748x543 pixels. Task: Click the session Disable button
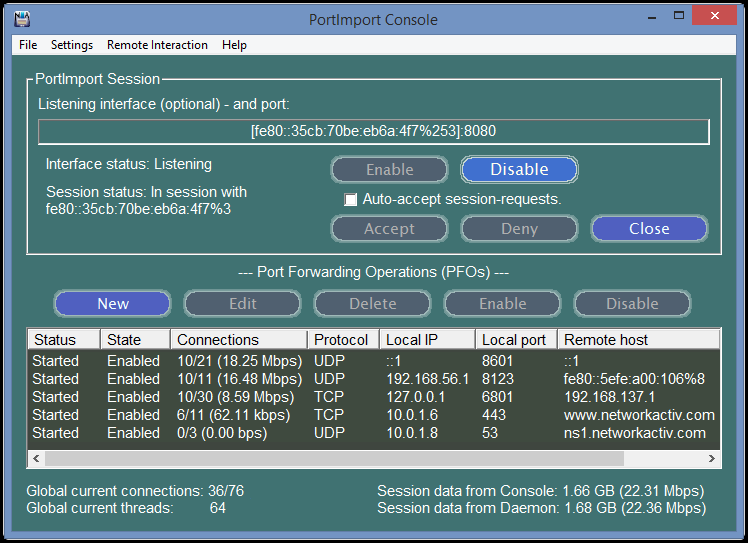point(519,169)
